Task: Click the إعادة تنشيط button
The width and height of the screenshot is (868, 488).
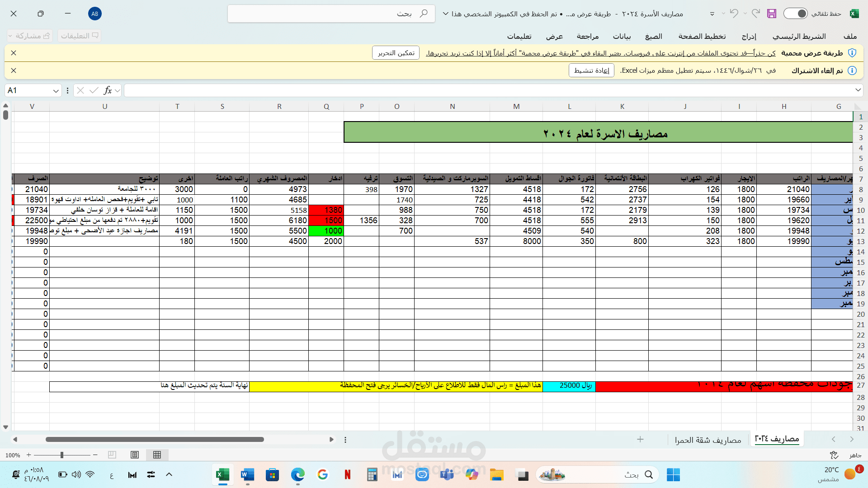Action: 591,70
